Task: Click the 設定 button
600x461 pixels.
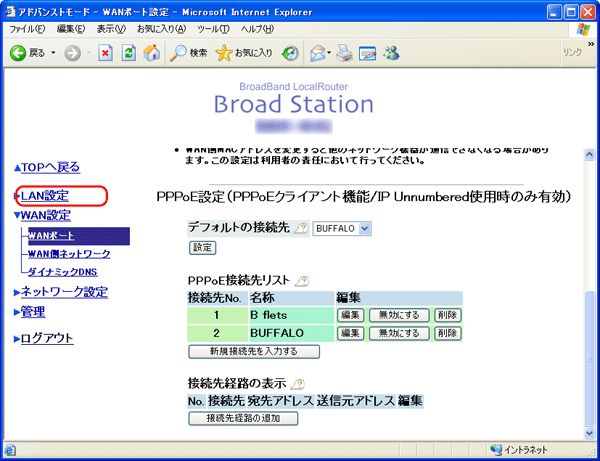Action: tap(202, 248)
